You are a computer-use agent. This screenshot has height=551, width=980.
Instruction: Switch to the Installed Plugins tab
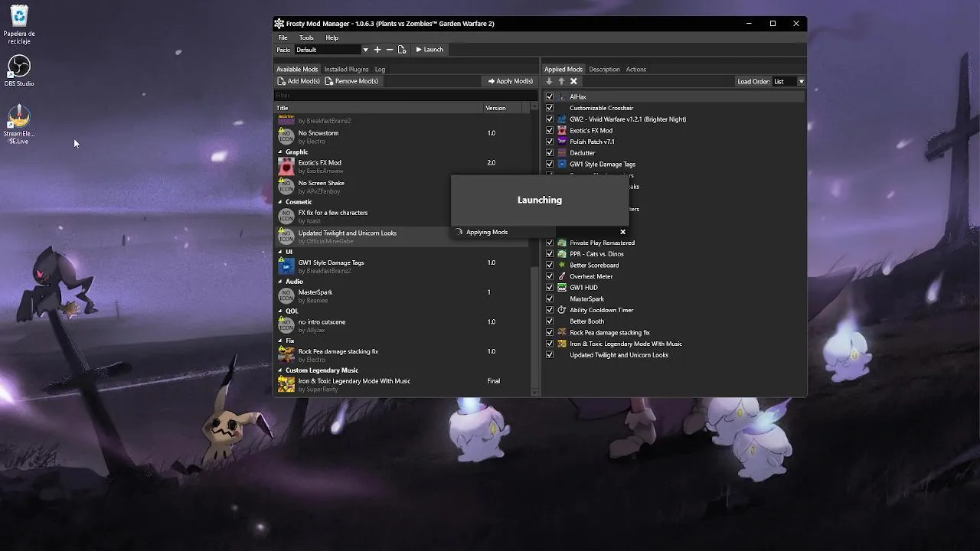click(346, 70)
